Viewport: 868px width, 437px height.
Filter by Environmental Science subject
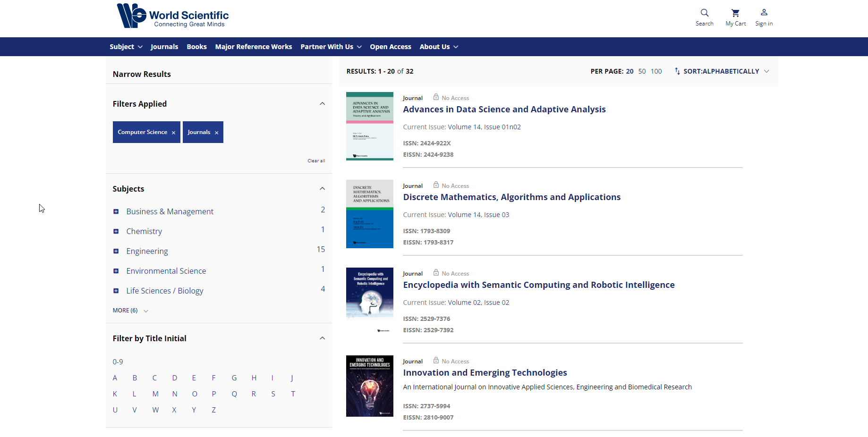166,271
